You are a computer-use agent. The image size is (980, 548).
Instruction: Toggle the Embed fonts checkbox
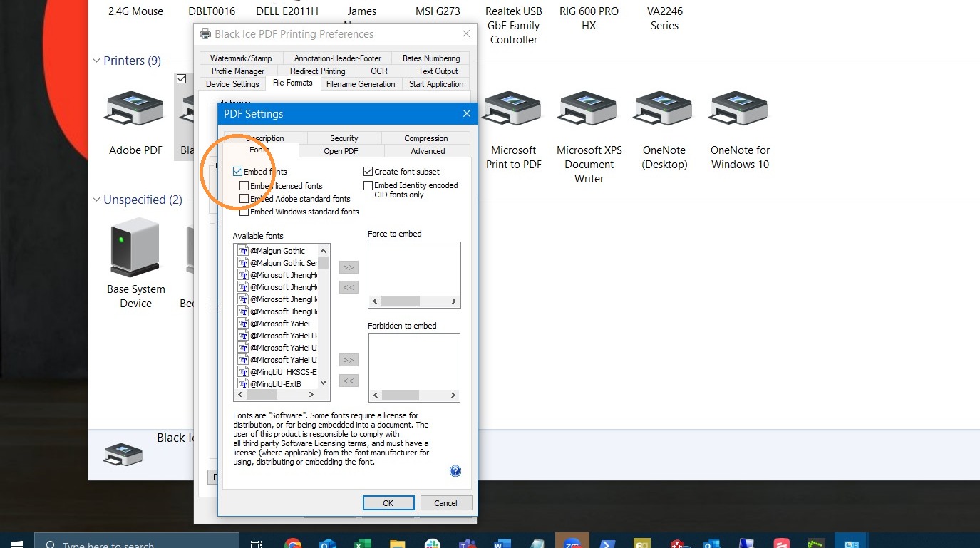coord(237,172)
